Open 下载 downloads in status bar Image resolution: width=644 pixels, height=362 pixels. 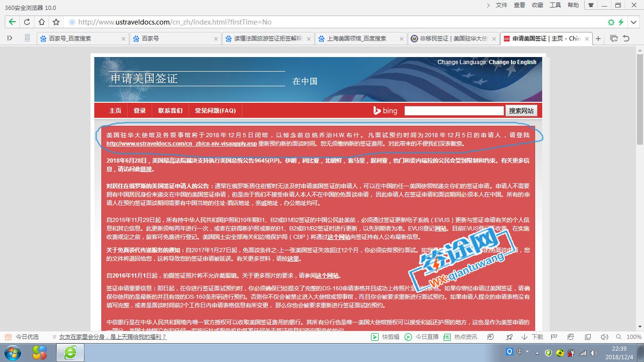[532, 337]
